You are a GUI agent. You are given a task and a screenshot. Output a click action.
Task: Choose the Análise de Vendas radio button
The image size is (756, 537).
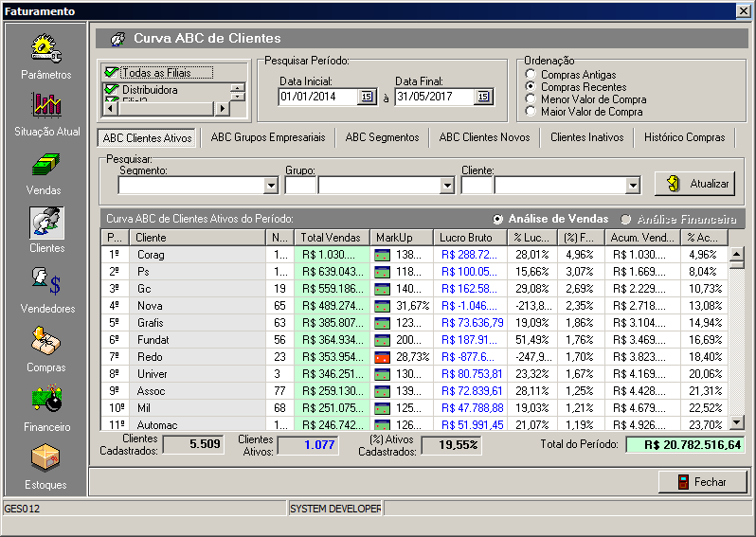tap(498, 219)
